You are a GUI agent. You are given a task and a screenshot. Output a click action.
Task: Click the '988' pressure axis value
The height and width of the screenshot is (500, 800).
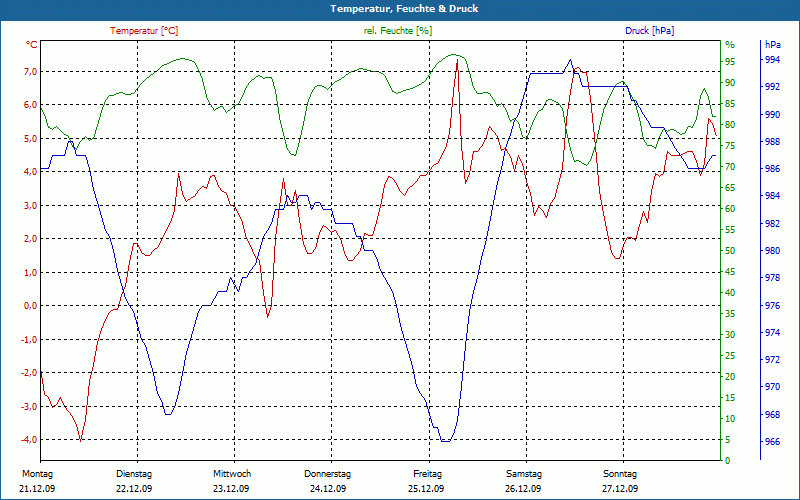772,141
